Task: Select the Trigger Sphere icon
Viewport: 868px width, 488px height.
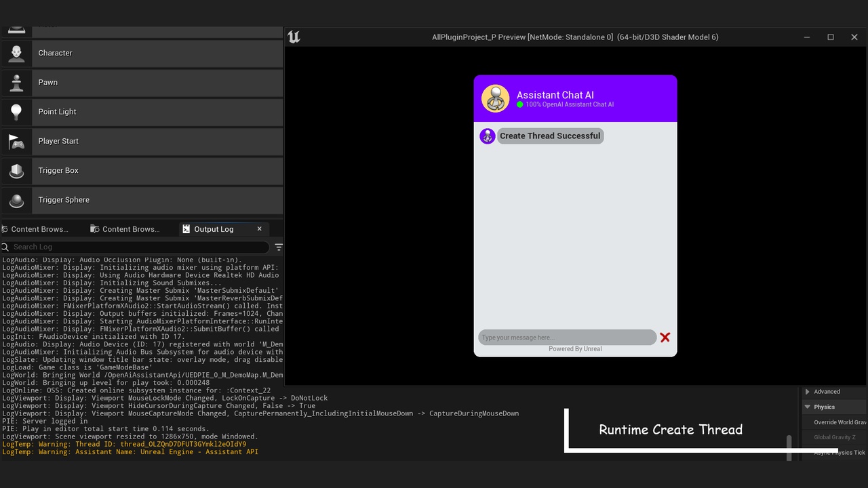Action: tap(16, 200)
